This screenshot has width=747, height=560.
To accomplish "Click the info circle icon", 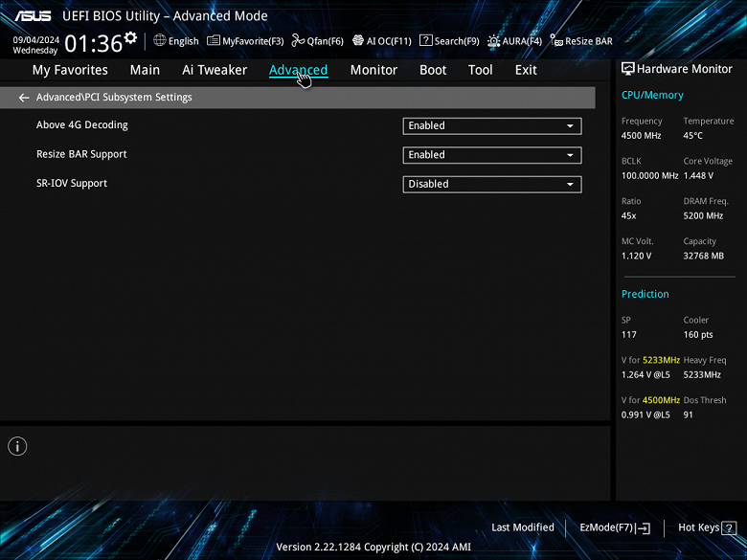I will click(17, 446).
